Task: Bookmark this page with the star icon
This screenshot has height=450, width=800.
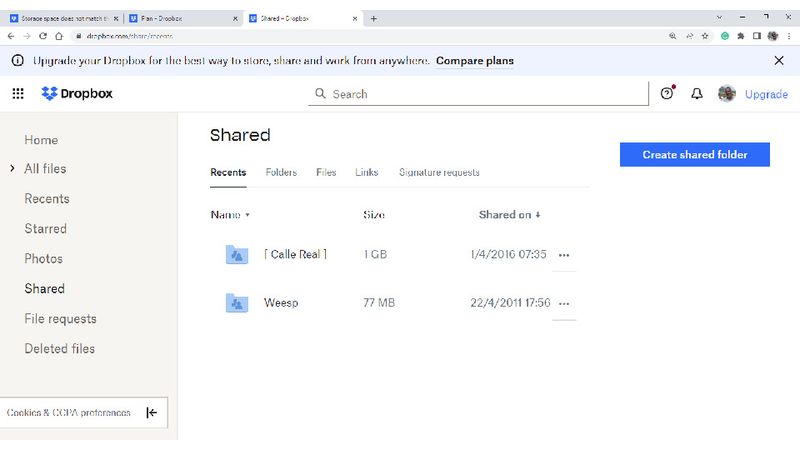Action: (705, 36)
